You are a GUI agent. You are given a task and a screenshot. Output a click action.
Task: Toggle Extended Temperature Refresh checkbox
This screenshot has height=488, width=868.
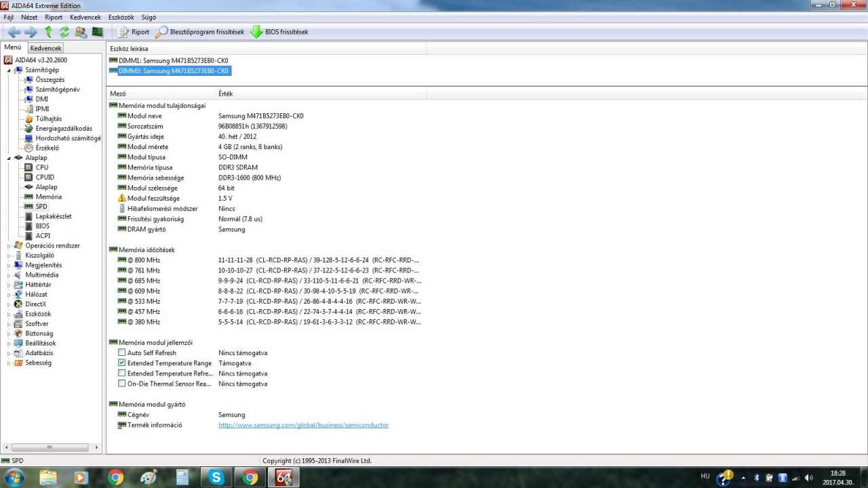pos(122,373)
